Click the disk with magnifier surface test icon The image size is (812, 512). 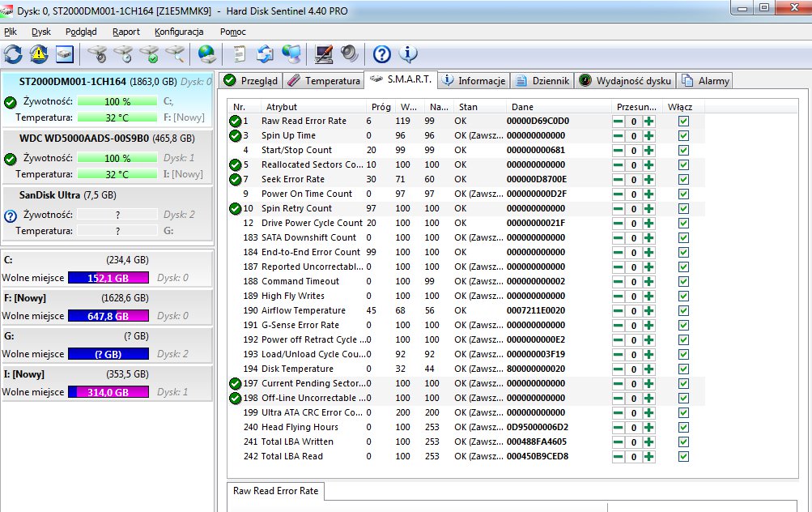[x=175, y=54]
